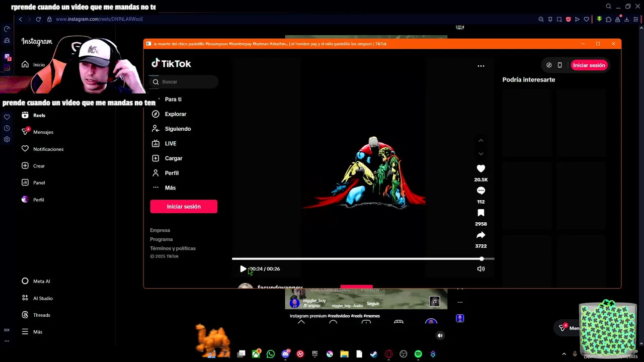The image size is (644, 362).
Task: Share the TikTok video via arrow icon
Action: click(481, 235)
